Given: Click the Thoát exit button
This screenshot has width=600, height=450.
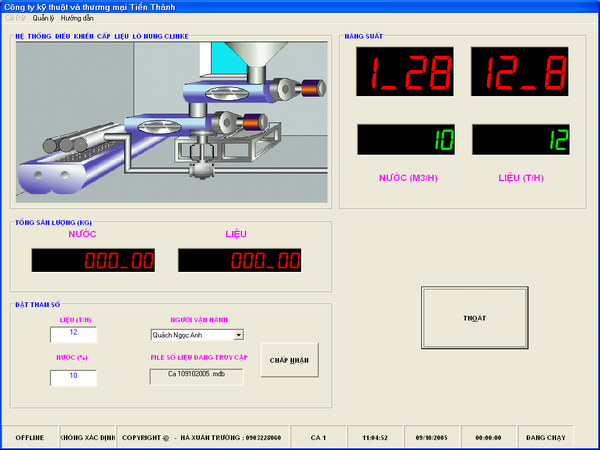Looking at the screenshot, I should tap(474, 317).
